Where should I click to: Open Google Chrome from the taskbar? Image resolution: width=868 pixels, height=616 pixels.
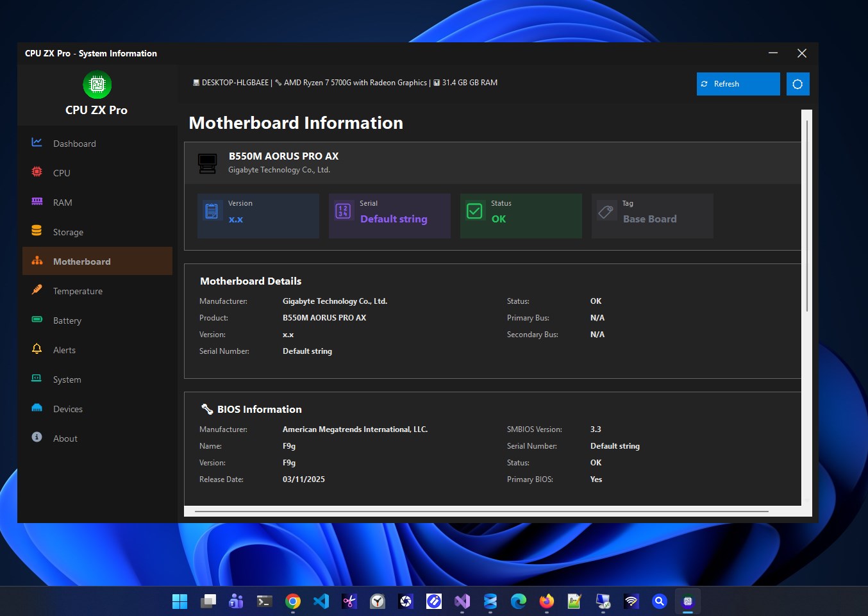click(293, 601)
